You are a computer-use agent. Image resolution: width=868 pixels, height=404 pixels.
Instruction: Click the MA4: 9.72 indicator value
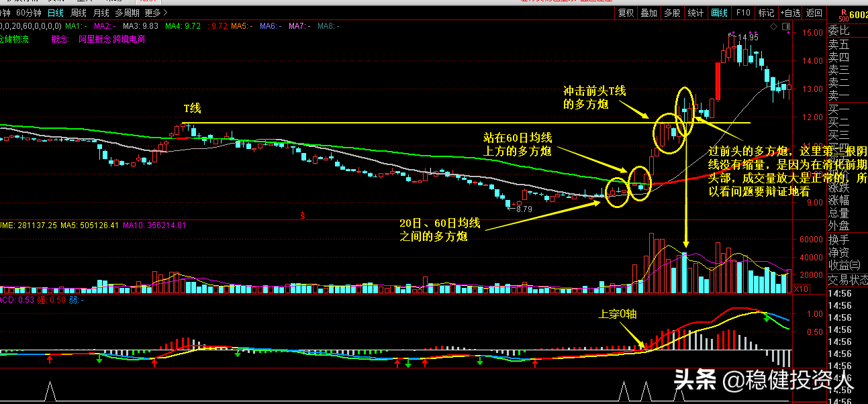point(183,26)
